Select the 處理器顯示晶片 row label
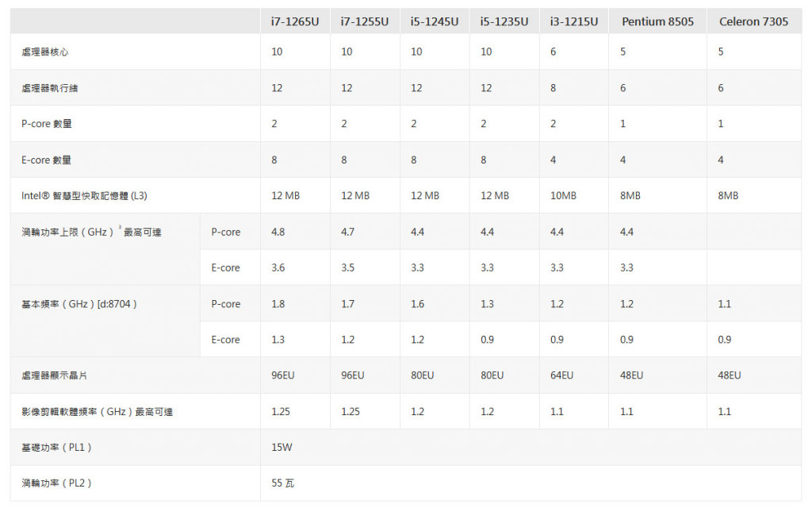812x508 pixels. coord(55,375)
